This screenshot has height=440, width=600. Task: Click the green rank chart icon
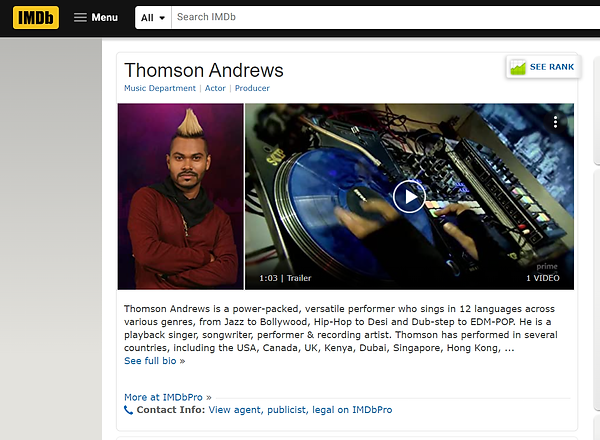coord(518,67)
